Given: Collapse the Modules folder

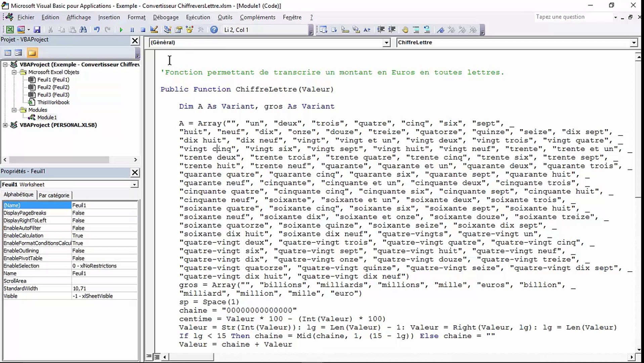Looking at the screenshot, I should coord(14,110).
